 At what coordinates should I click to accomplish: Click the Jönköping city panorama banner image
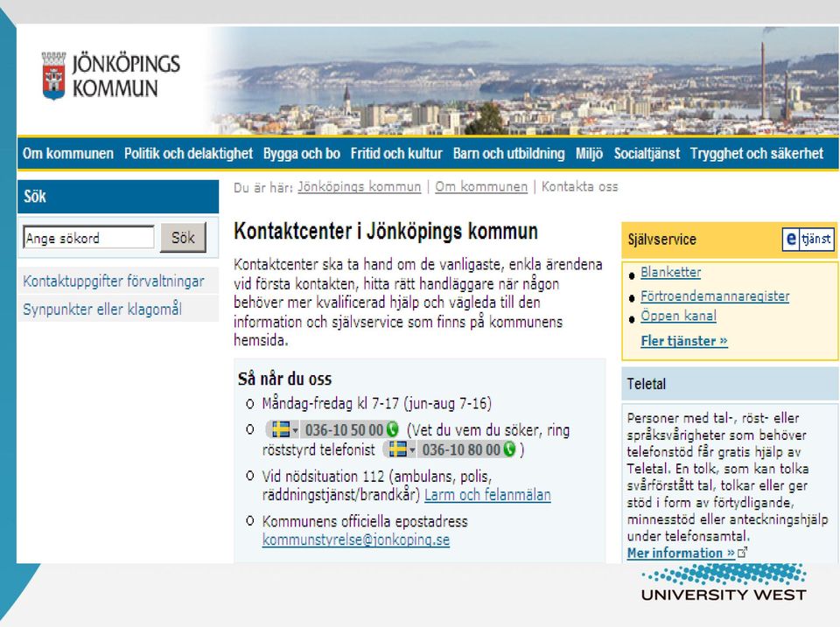[x=525, y=80]
